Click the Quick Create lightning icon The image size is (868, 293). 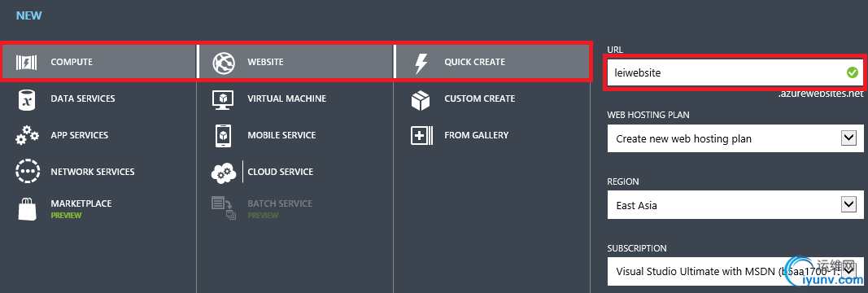point(421,63)
